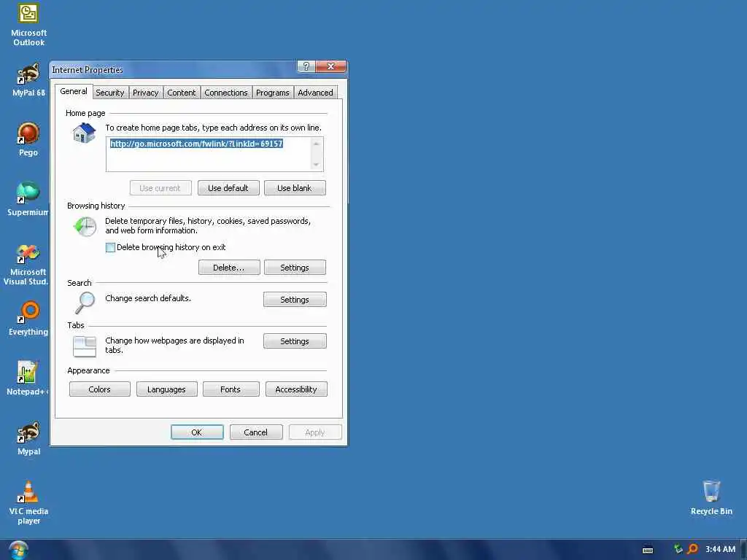Open the Windows Start orb

[x=18, y=550]
